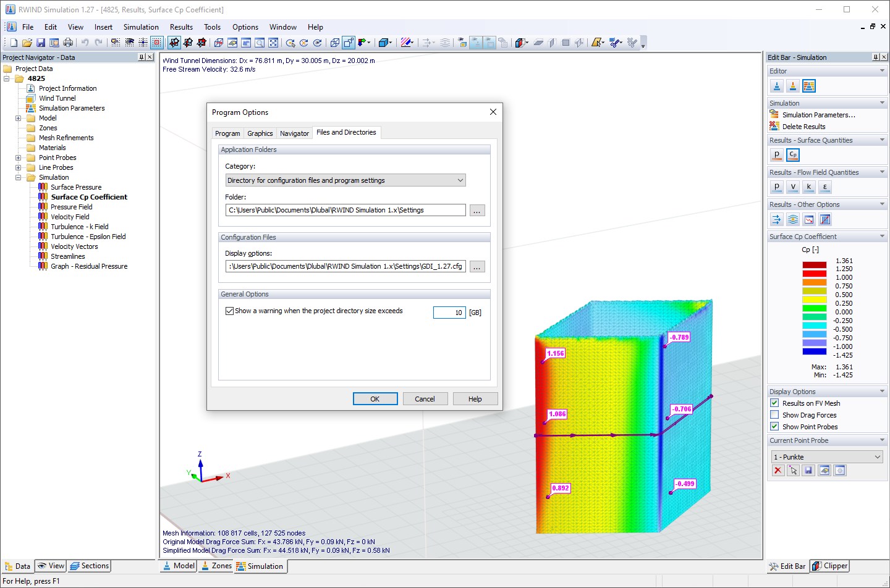Viewport: 890px width, 588px height.
Task: Toggle Results on FV Mesh checkbox
Action: coord(774,403)
